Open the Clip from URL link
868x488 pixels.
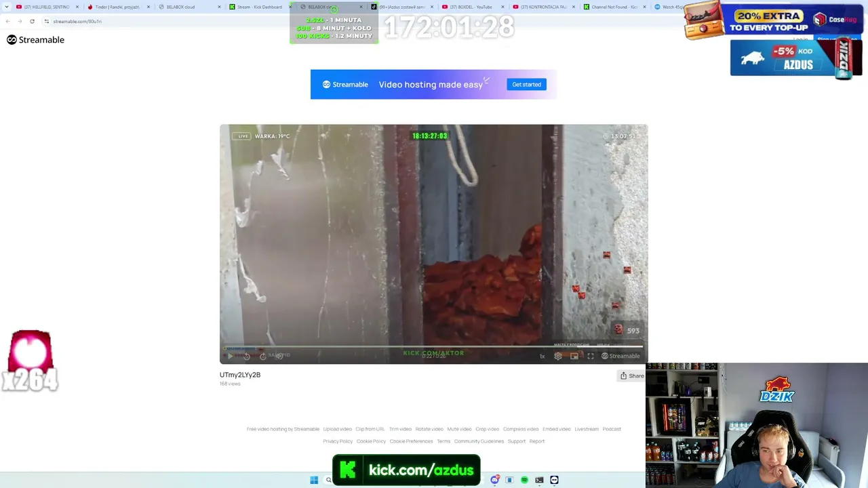tap(370, 429)
